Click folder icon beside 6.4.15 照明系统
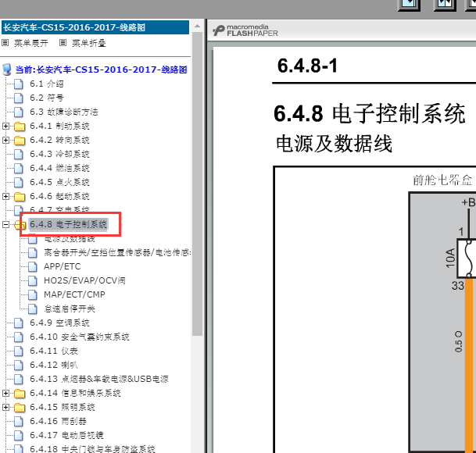This screenshot has width=476, height=453. [20, 408]
